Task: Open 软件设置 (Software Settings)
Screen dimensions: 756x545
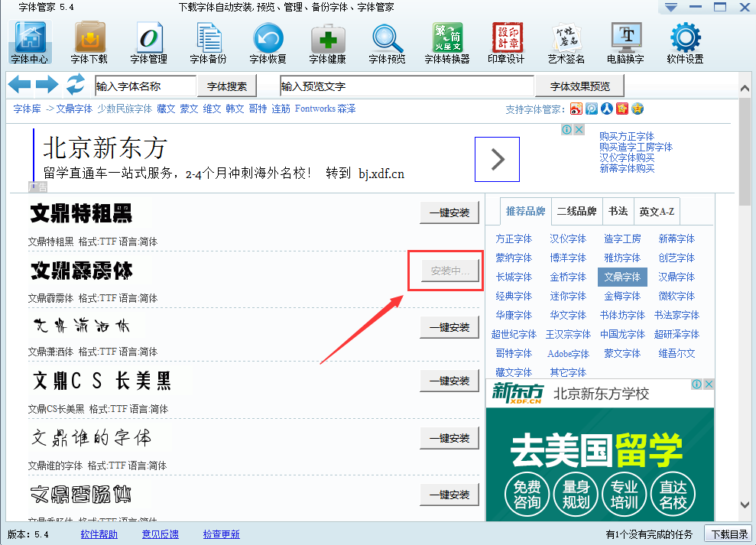Action: pos(685,41)
